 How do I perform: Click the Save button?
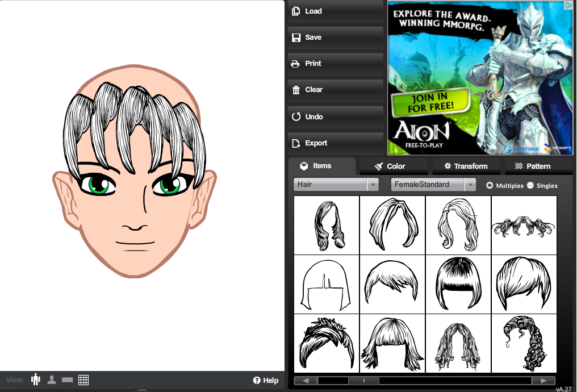(335, 37)
